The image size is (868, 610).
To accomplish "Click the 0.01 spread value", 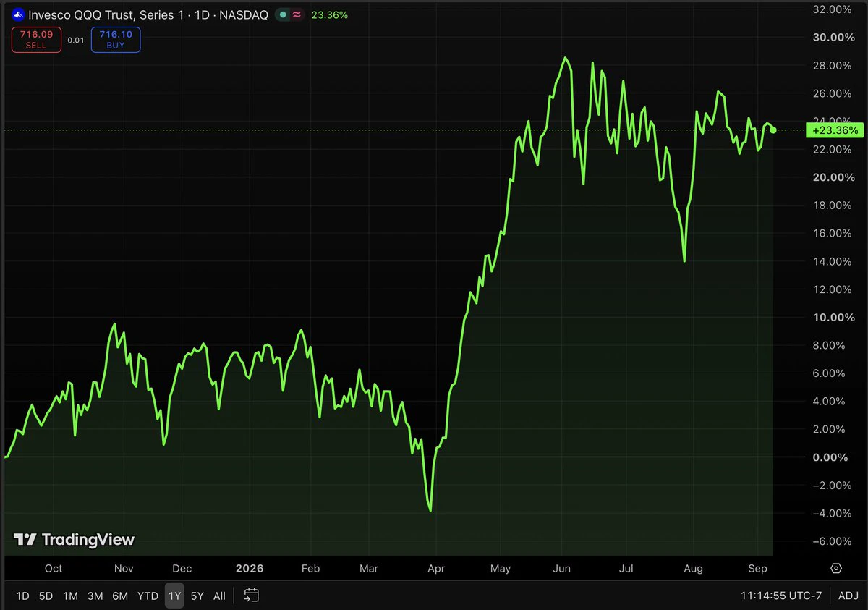I will [76, 40].
